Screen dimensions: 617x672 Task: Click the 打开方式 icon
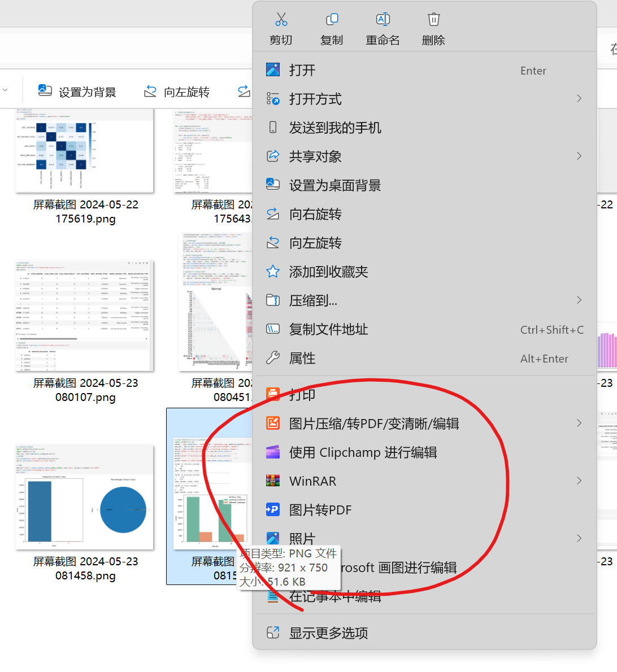click(273, 99)
